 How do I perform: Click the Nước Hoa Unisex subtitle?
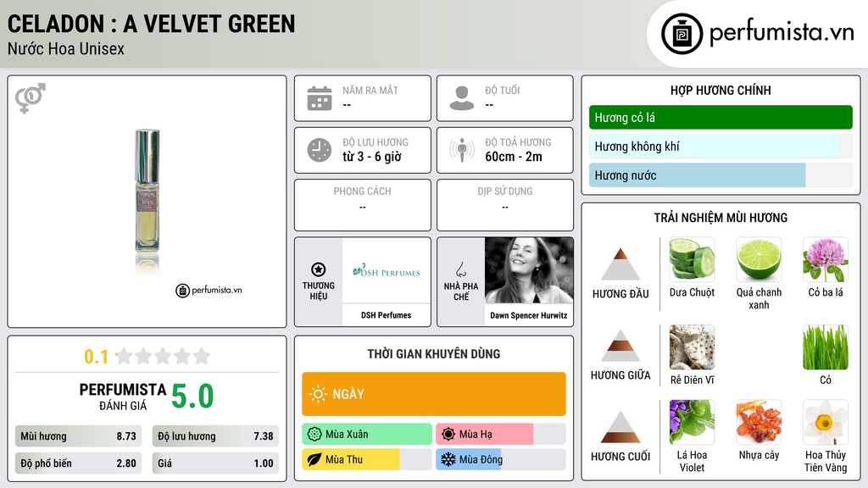66,48
